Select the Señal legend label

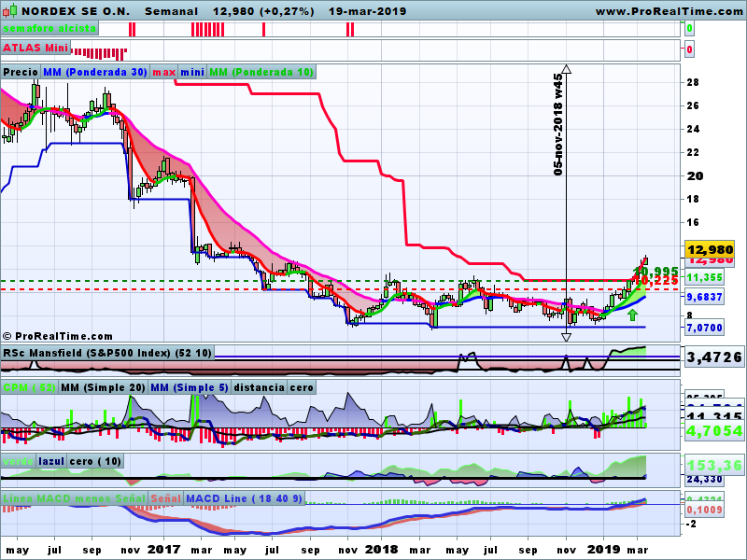(x=166, y=498)
